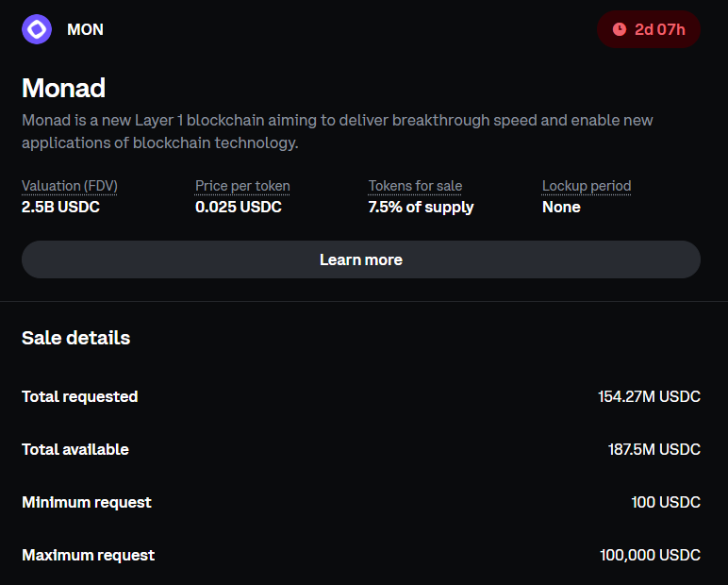Screen dimensions: 728x585
Task: Click the Maximum request 100,000 USDC value
Action: pyautogui.click(x=650, y=555)
